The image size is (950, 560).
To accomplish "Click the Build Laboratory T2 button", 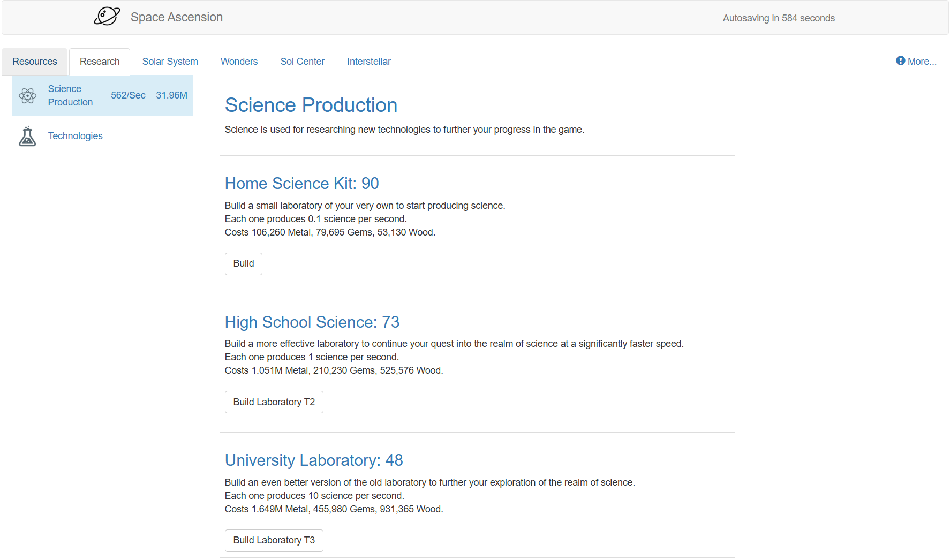I will (x=274, y=402).
